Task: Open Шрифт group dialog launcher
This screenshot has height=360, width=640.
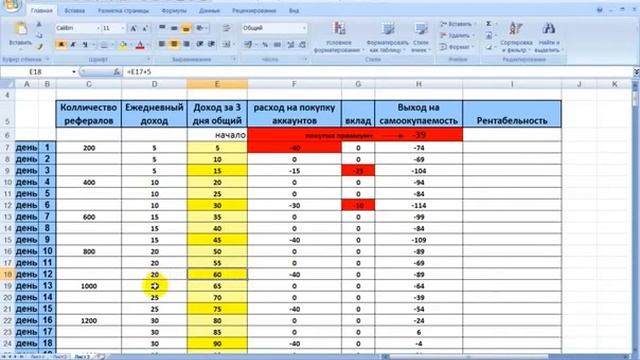Action: click(148, 60)
